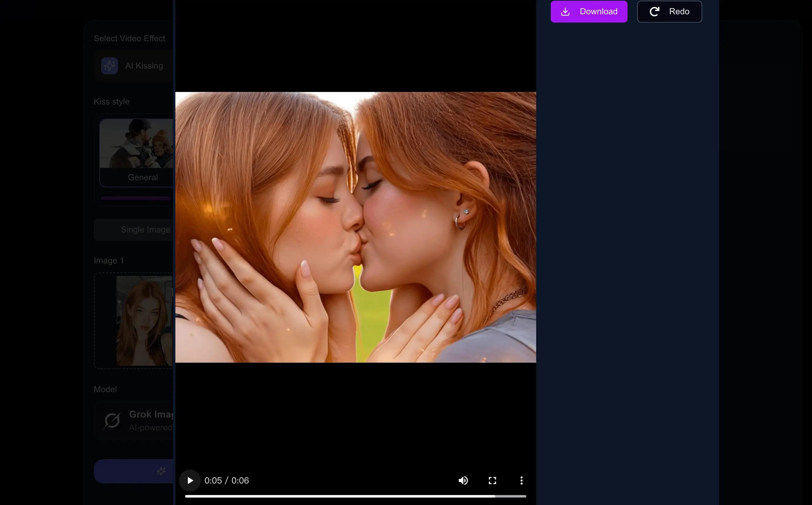Click the AI Kissing sparkle icon
Viewport: 812px width, 505px height.
point(110,66)
